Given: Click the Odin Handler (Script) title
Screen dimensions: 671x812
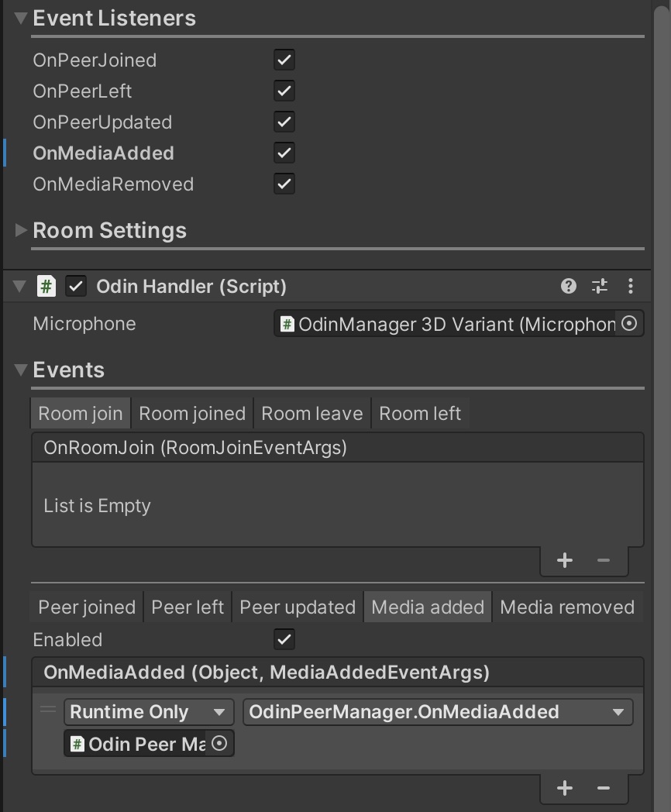Looking at the screenshot, I should tap(191, 287).
